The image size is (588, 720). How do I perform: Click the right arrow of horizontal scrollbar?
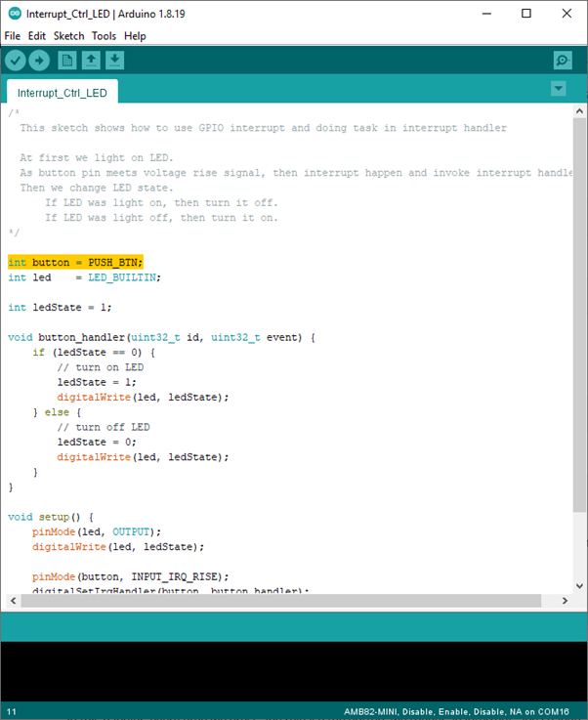pos(566,599)
